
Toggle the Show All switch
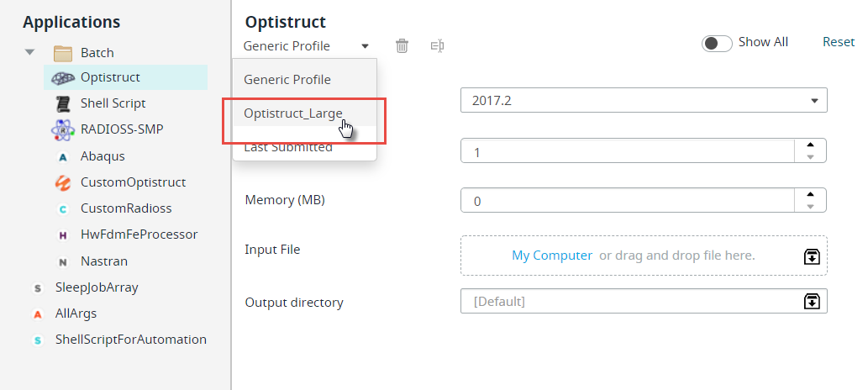coord(717,43)
